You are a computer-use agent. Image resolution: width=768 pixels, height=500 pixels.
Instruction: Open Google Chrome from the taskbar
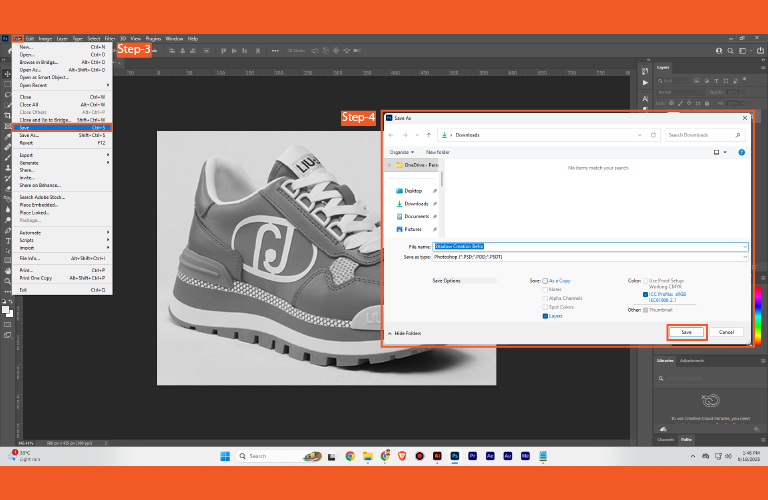click(x=350, y=456)
